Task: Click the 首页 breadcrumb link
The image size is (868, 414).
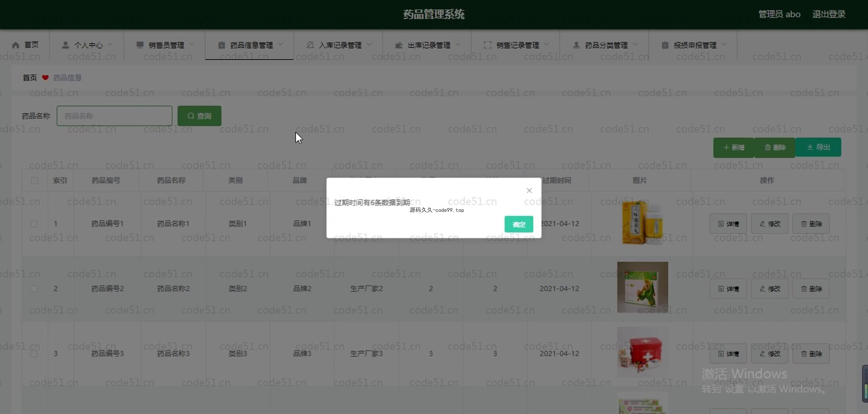Action: [30, 78]
